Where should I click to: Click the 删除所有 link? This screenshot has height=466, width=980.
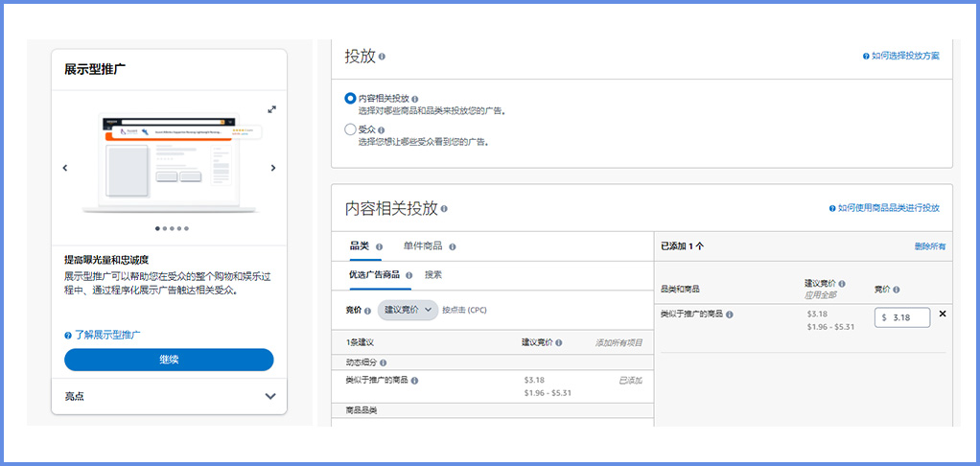(x=929, y=246)
